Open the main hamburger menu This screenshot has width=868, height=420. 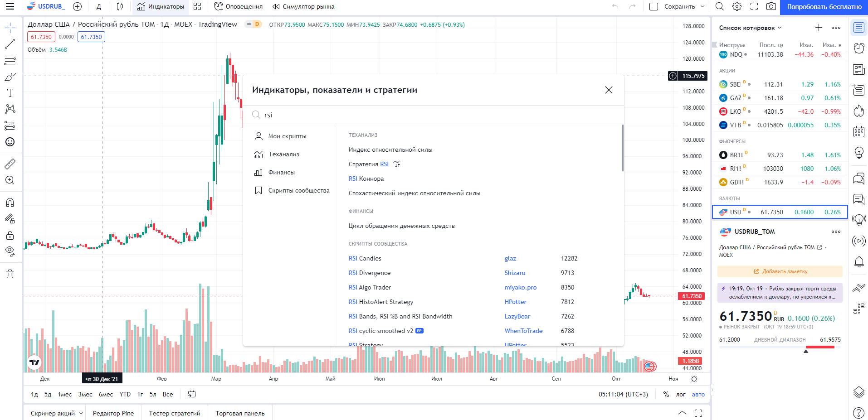(10, 6)
